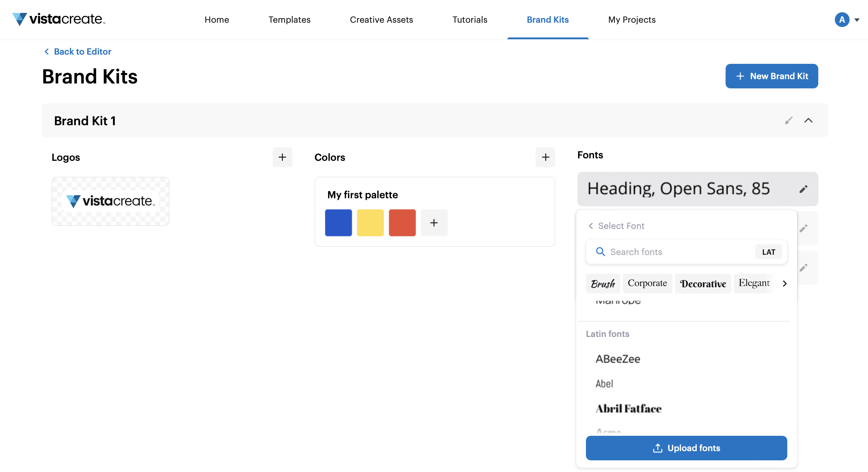Image resolution: width=868 pixels, height=472 pixels.
Task: Go Back to Editor link
Action: coord(78,51)
